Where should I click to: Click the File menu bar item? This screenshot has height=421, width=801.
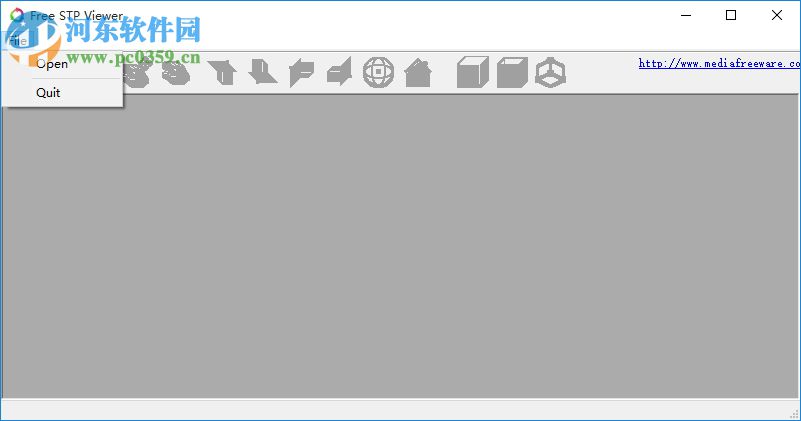(18, 41)
